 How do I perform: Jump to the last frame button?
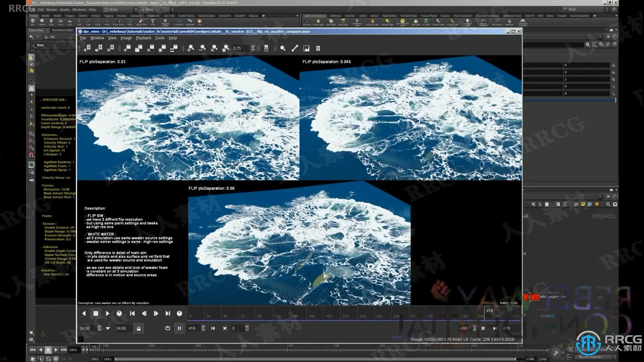(x=168, y=313)
